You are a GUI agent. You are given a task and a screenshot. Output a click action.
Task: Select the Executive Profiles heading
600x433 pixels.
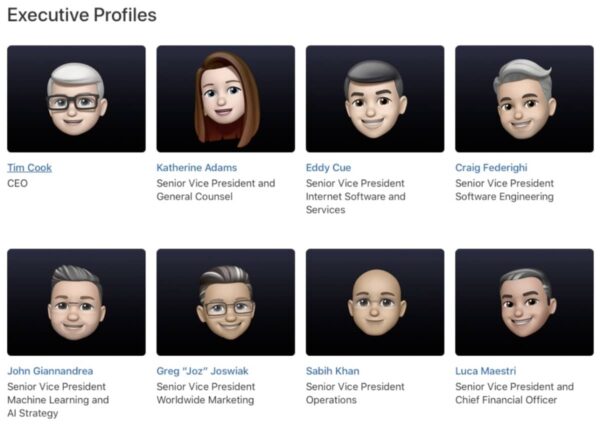[x=82, y=15]
